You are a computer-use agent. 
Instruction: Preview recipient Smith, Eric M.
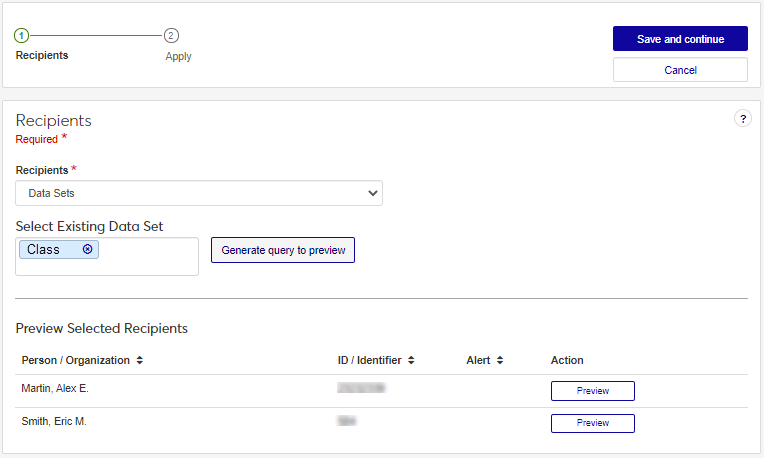pyautogui.click(x=592, y=423)
